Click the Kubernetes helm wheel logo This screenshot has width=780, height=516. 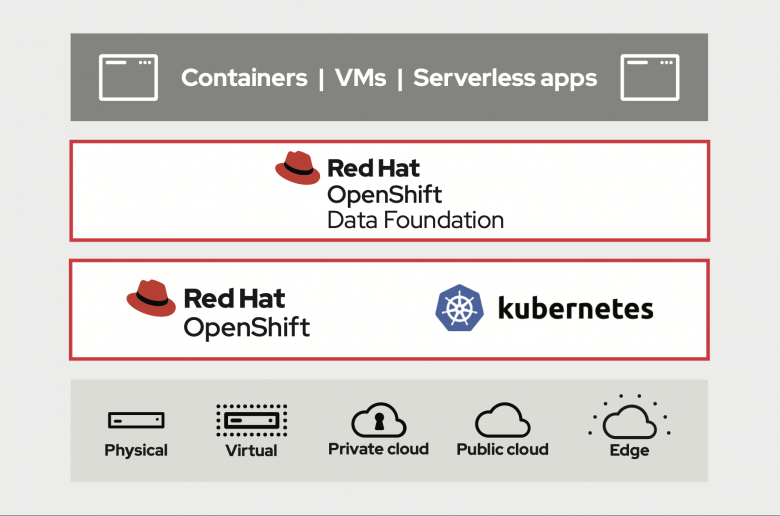tap(459, 308)
